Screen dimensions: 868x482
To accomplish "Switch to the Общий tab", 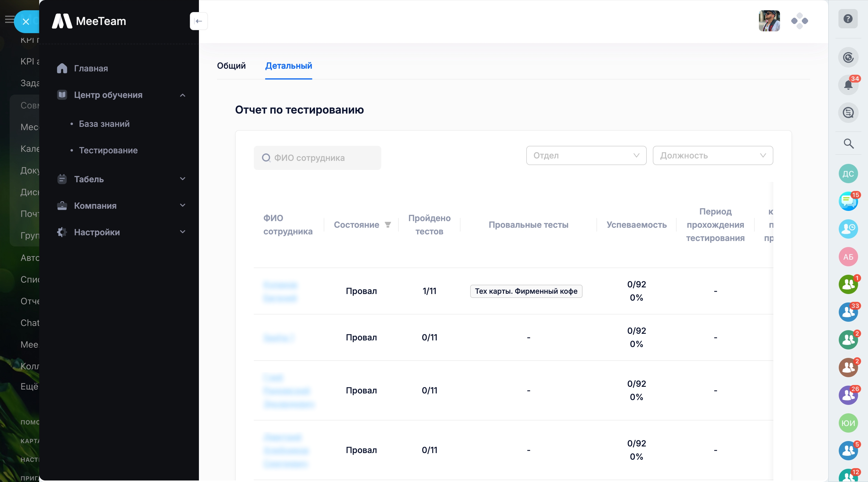I will click(x=231, y=66).
